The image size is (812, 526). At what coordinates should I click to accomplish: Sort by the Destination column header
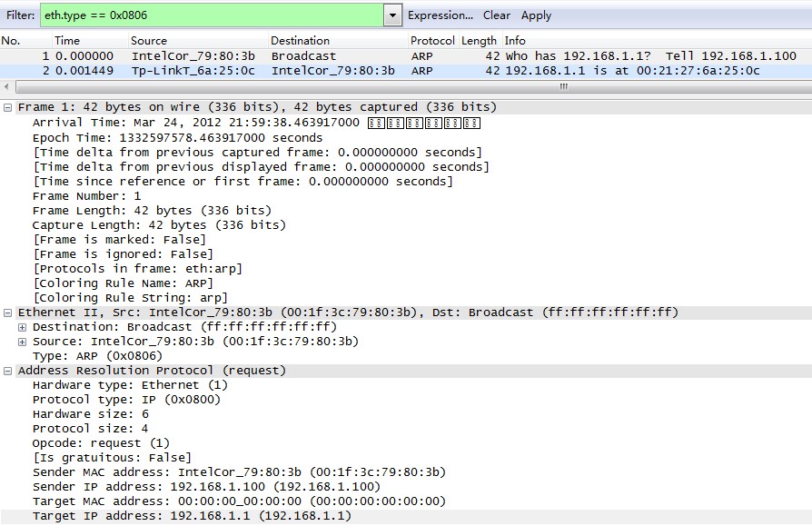300,41
